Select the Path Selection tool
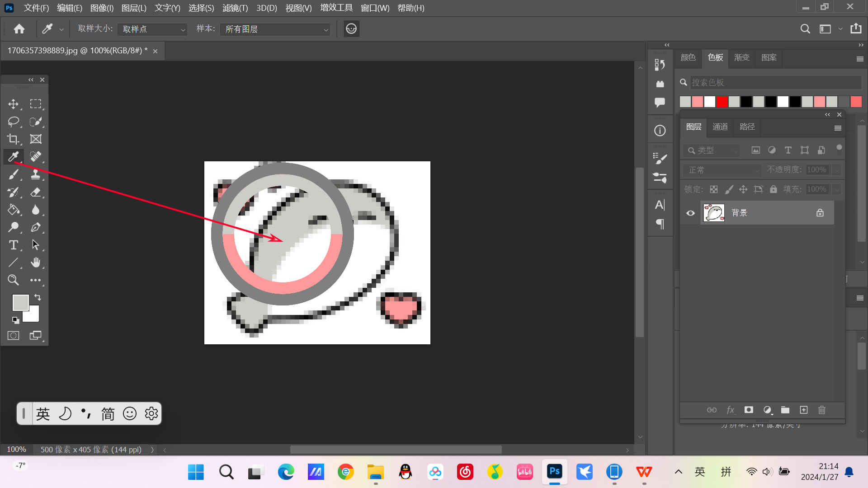 [36, 245]
